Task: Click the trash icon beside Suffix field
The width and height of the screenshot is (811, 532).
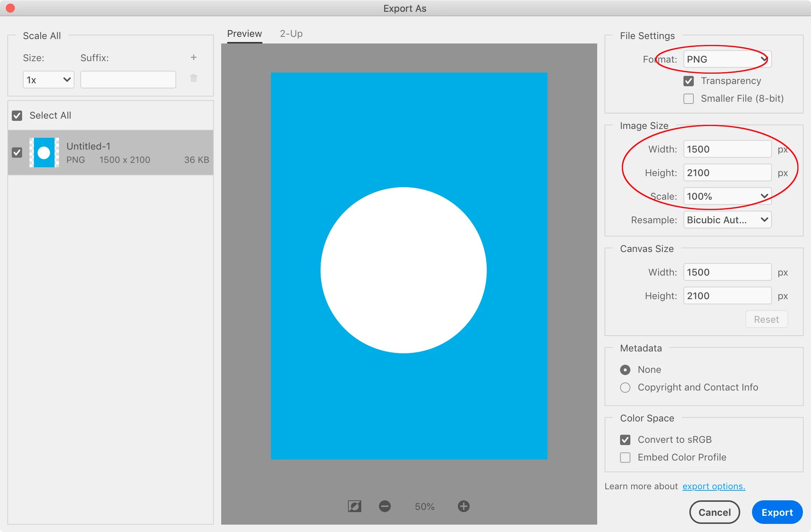Action: coord(194,78)
